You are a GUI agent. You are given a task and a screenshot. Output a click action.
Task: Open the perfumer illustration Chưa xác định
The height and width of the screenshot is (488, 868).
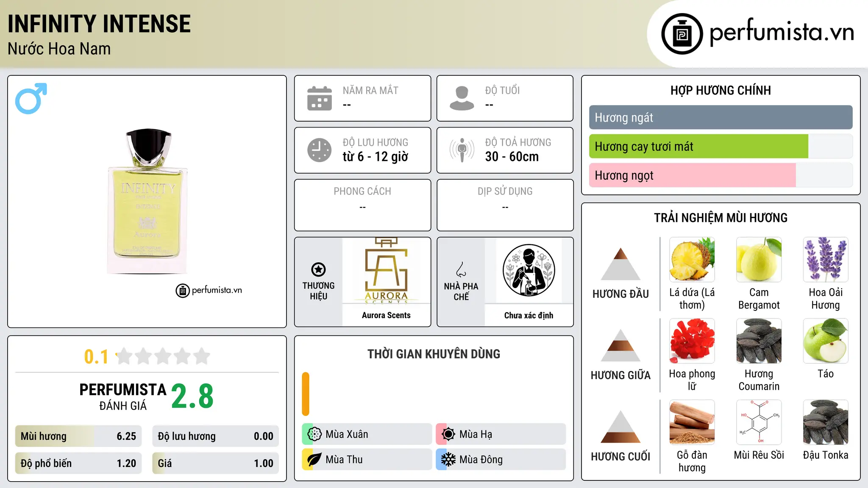click(529, 271)
